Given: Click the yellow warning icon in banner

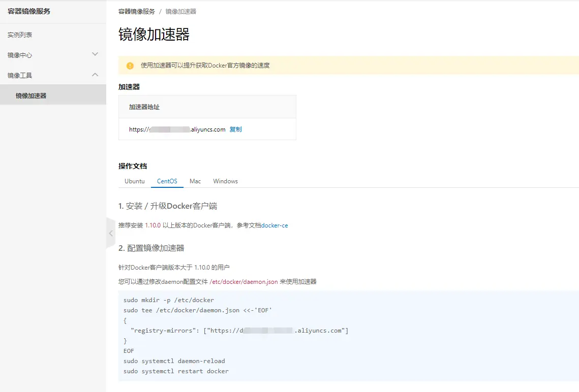Looking at the screenshot, I should tap(130, 66).
